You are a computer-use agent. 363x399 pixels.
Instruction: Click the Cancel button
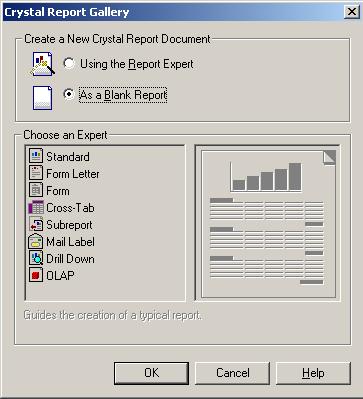pos(232,373)
